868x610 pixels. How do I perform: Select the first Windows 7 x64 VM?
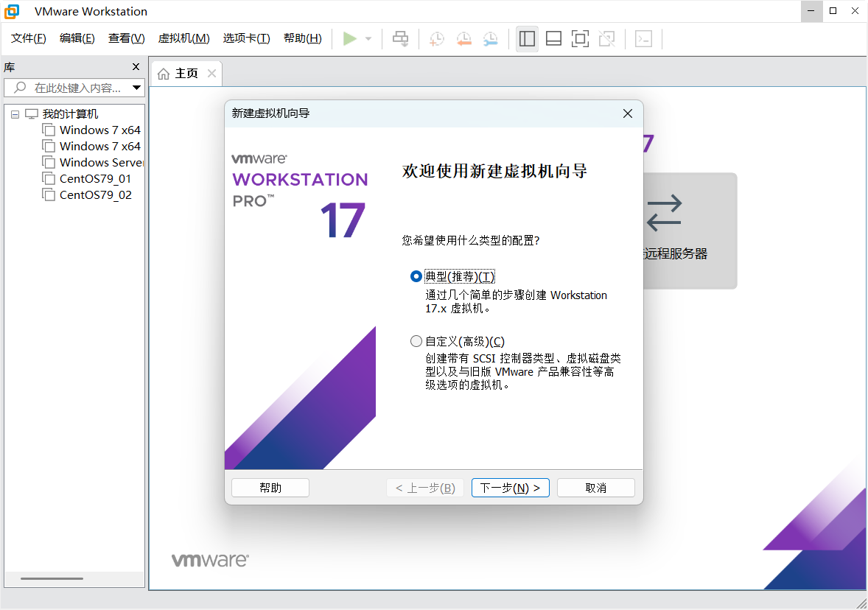(100, 130)
